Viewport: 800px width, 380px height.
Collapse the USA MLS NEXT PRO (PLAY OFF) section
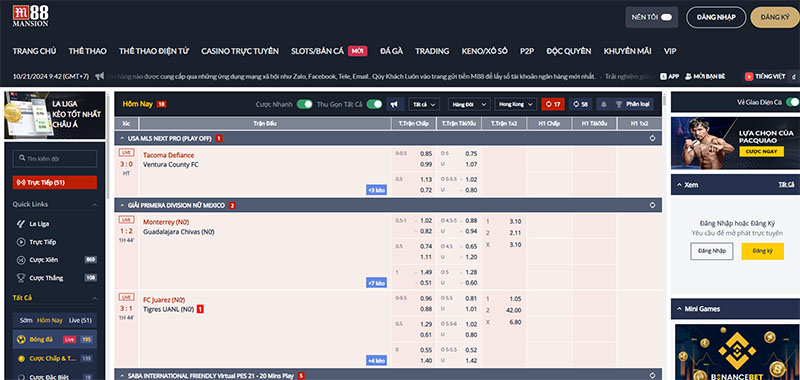(123, 138)
